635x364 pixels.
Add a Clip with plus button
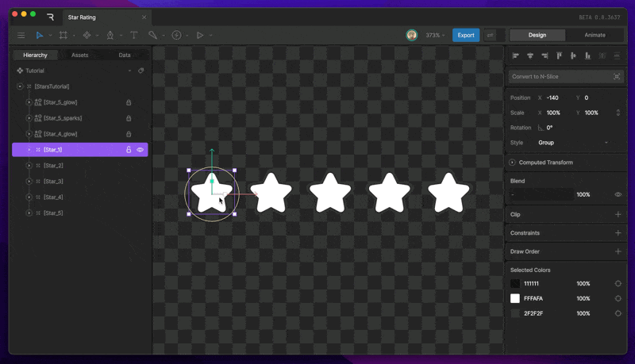(x=618, y=214)
